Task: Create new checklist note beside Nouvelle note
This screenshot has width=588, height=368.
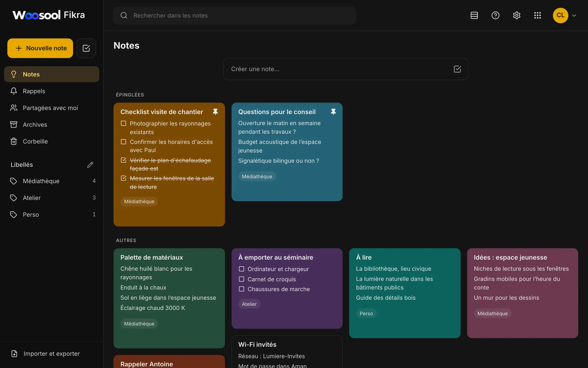Action: coord(86,48)
